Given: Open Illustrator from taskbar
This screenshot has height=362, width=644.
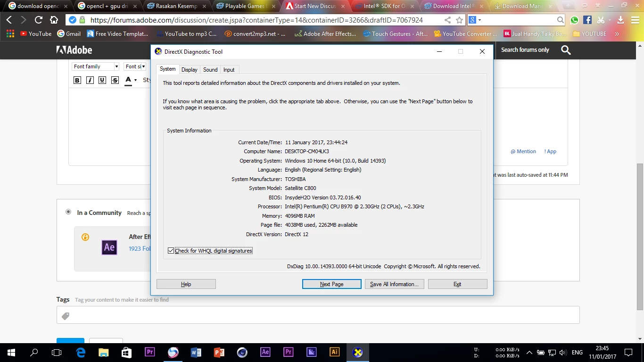Looking at the screenshot, I should pyautogui.click(x=335, y=352).
